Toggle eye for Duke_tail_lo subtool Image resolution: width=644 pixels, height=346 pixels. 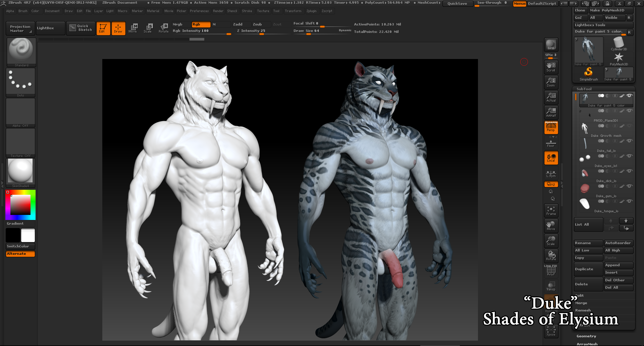tap(630, 141)
